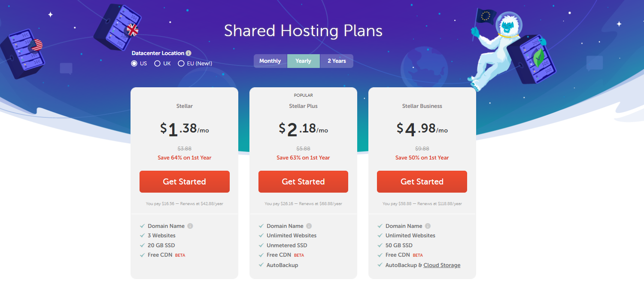The height and width of the screenshot is (301, 644).
Task: Switch to Monthly billing tab
Action: pos(270,61)
